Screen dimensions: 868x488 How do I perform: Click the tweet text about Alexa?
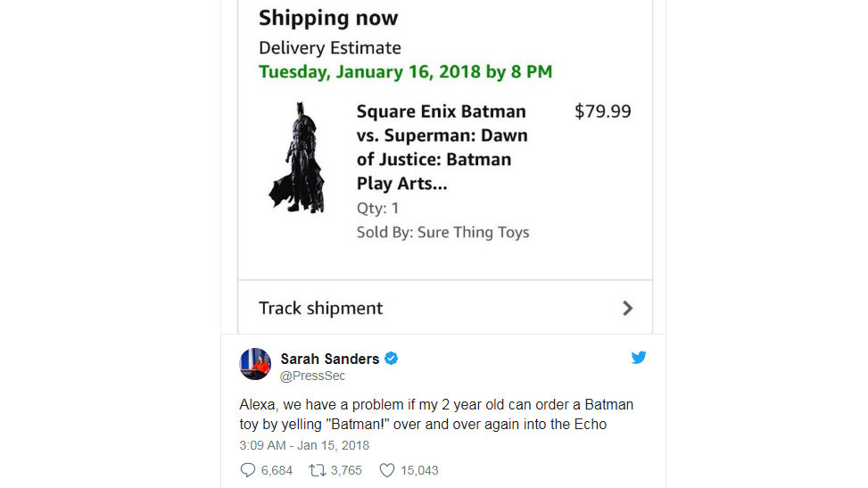click(436, 414)
